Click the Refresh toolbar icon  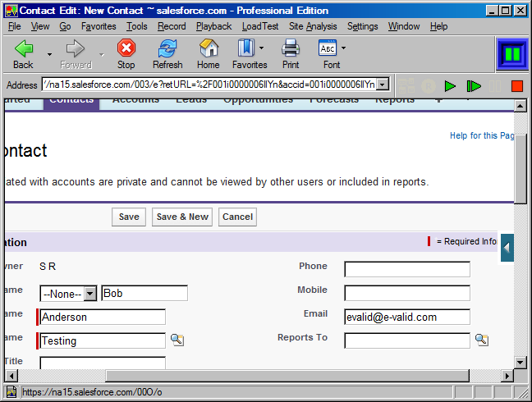(167, 48)
